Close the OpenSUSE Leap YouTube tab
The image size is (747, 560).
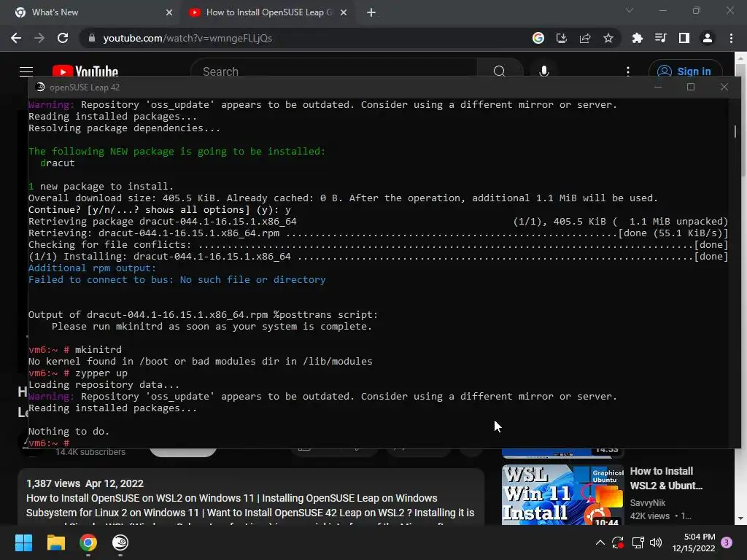[344, 12]
